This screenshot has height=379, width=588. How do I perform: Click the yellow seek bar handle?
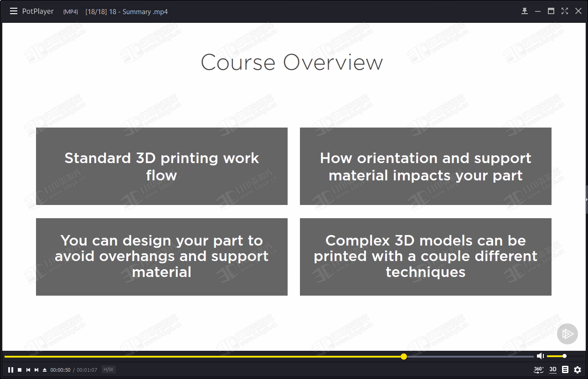coord(404,356)
